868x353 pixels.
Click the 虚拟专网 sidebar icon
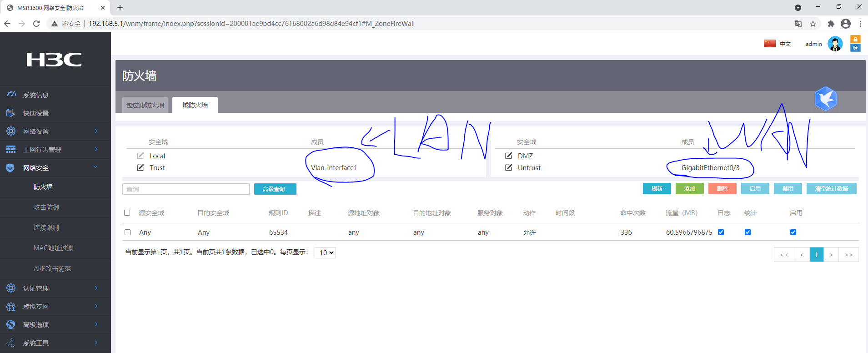pyautogui.click(x=11, y=306)
